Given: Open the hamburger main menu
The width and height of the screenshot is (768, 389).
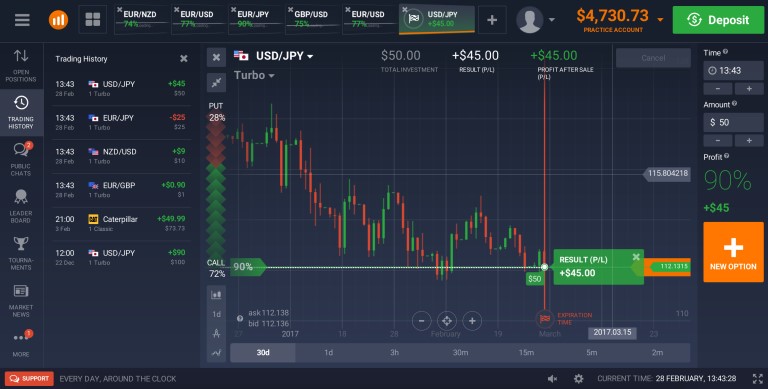Looking at the screenshot, I should tap(22, 20).
